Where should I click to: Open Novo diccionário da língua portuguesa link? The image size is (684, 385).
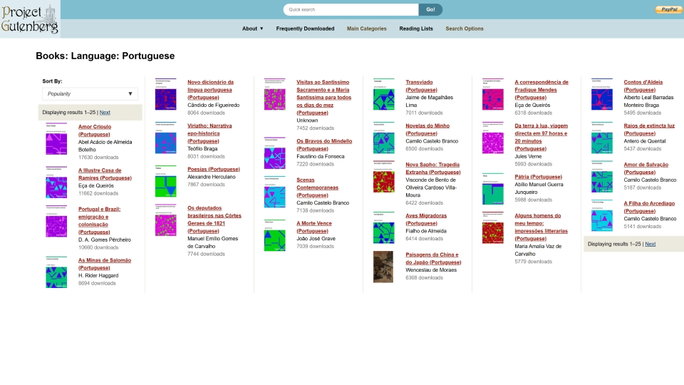coord(210,90)
